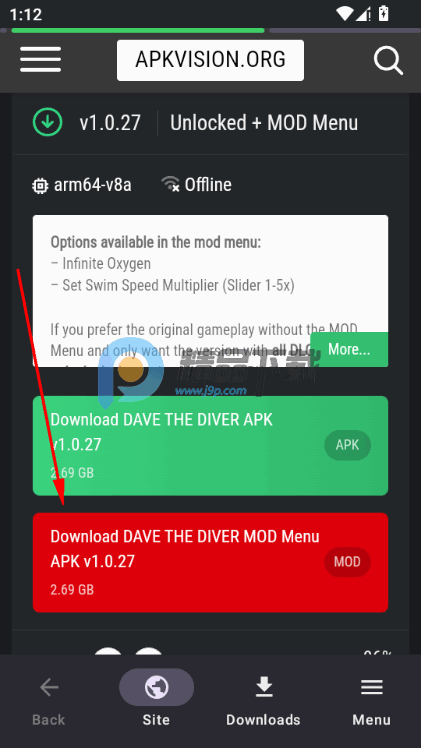This screenshot has width=421, height=748.
Task: Click the page loading progress bar
Action: (x=138, y=31)
